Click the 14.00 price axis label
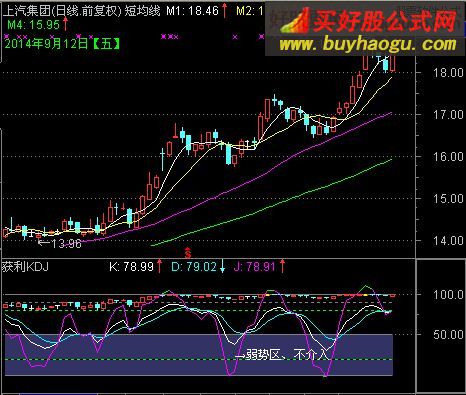This screenshot has height=395, width=466. click(448, 240)
